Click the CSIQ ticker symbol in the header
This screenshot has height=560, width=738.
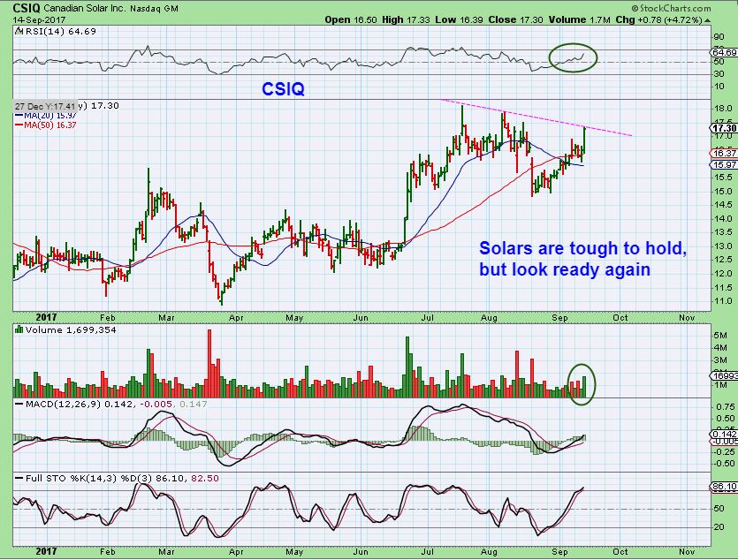(27, 8)
